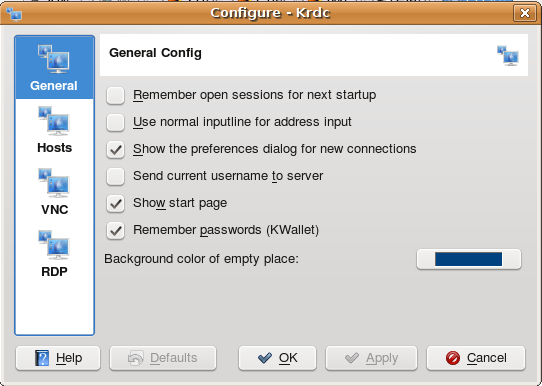Enable Send current username to server

[x=115, y=176]
